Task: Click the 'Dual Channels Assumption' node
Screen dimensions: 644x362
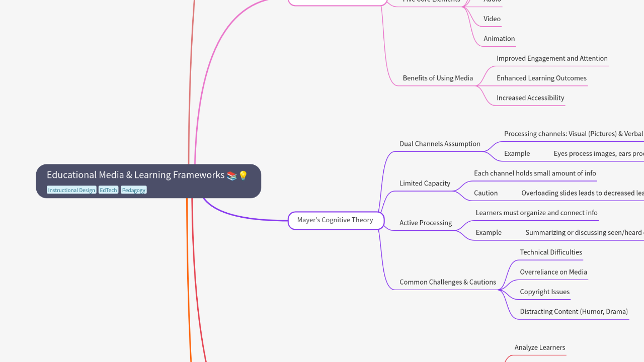Action: (x=439, y=144)
